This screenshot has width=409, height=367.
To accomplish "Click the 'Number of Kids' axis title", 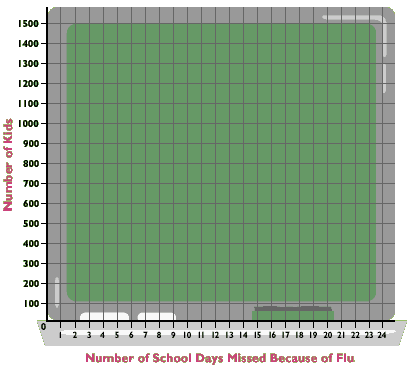I will coord(8,165).
